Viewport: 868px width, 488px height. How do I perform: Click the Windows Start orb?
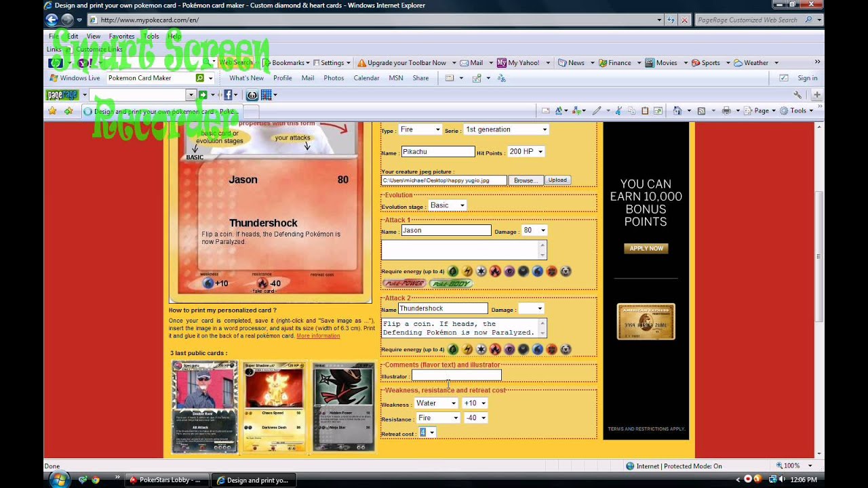[59, 479]
